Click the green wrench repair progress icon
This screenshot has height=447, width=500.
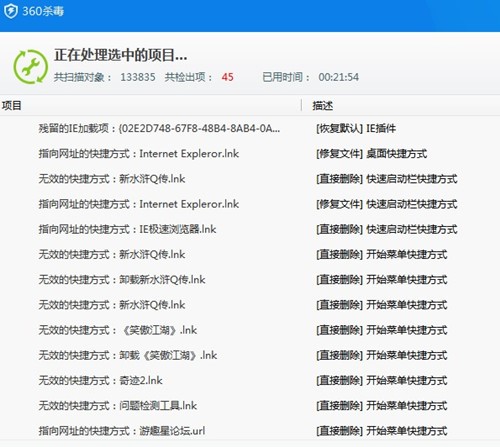click(30, 66)
